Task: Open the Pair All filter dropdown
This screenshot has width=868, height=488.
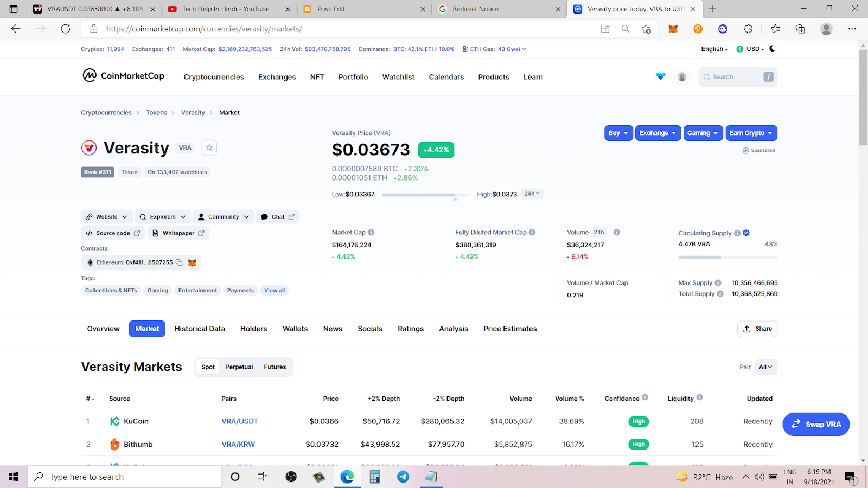Action: [x=765, y=367]
